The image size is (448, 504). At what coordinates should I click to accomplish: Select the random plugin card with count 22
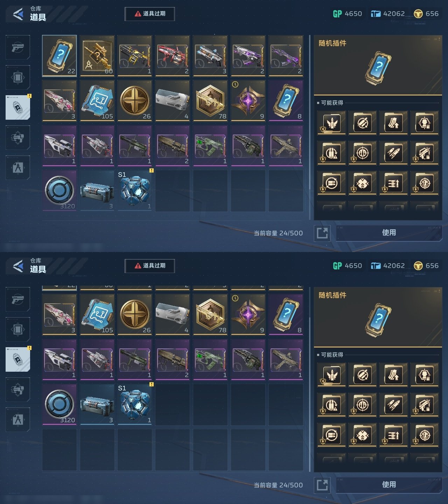point(59,56)
